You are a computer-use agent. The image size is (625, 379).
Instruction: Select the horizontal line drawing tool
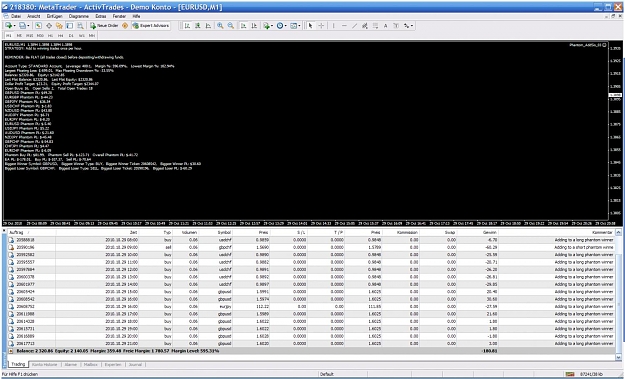point(344,26)
